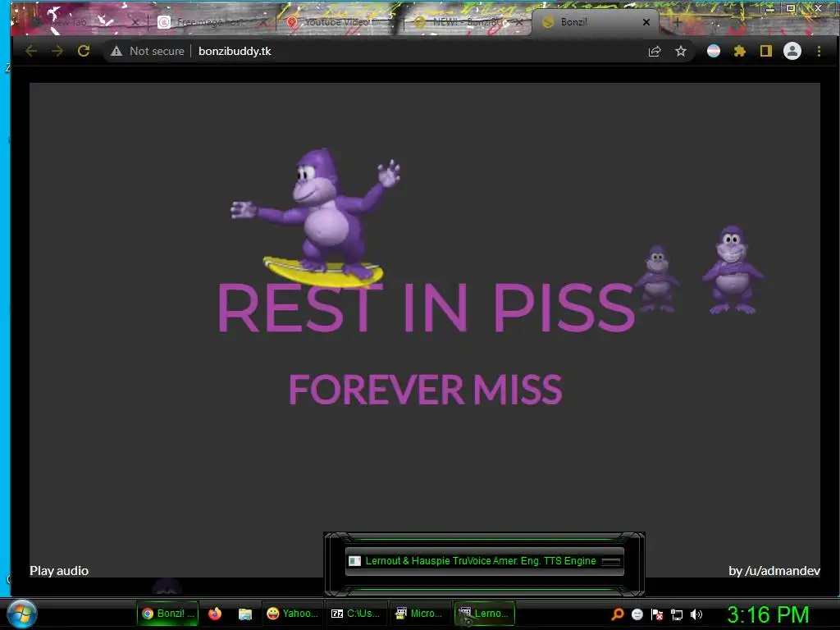Screen dimensions: 840x630
Task: Switch to Lerno... taskbar button
Action: 484,614
